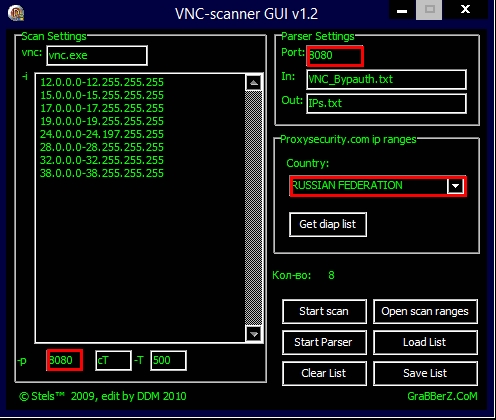
Task: Click the parser Port field showing 3080
Action: pyautogui.click(x=335, y=56)
